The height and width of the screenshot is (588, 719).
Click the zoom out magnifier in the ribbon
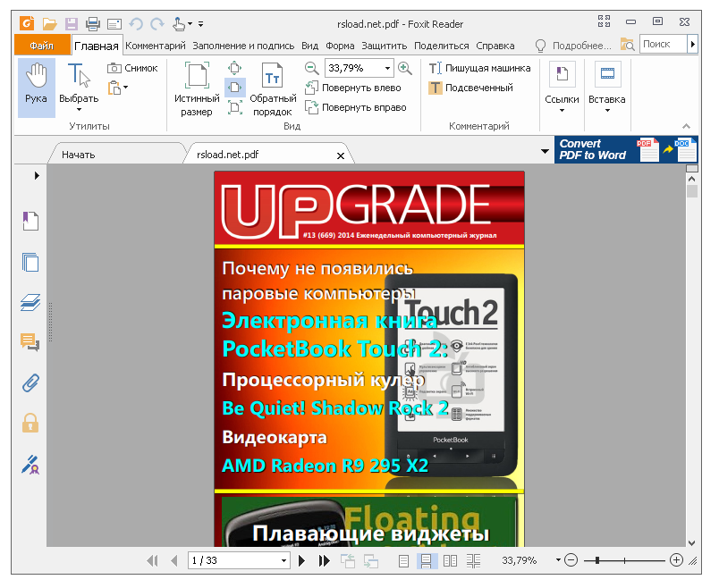point(312,68)
